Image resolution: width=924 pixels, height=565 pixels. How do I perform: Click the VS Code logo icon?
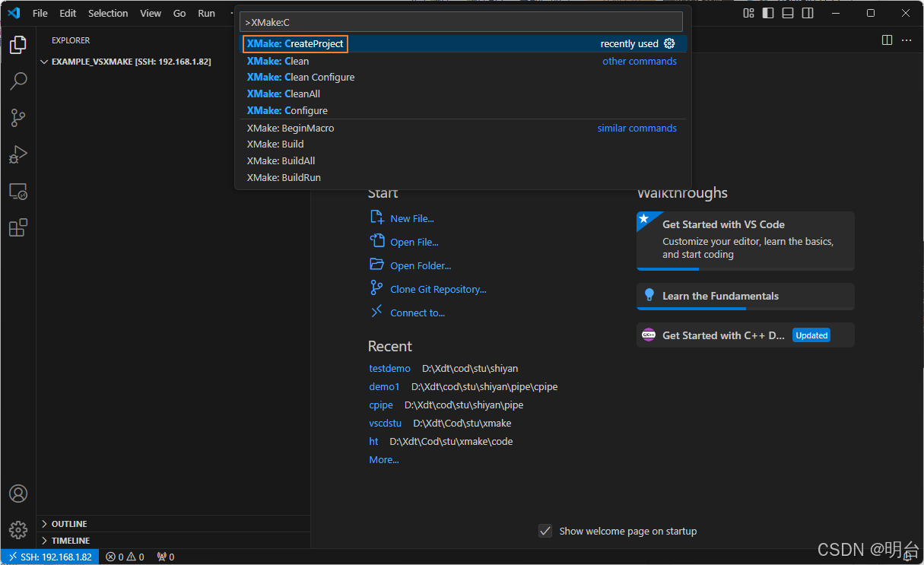(x=14, y=13)
